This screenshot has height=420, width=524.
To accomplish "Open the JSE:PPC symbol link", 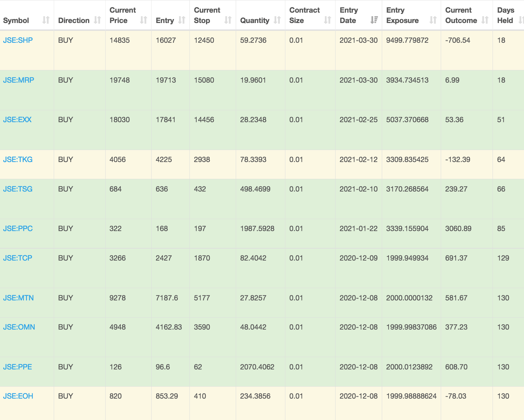I will [18, 228].
